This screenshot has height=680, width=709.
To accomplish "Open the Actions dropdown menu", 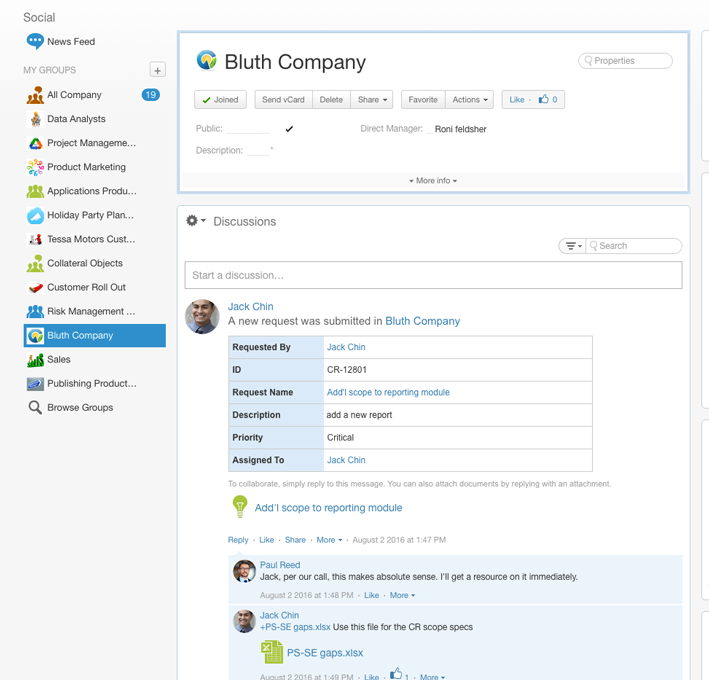I will click(x=470, y=99).
